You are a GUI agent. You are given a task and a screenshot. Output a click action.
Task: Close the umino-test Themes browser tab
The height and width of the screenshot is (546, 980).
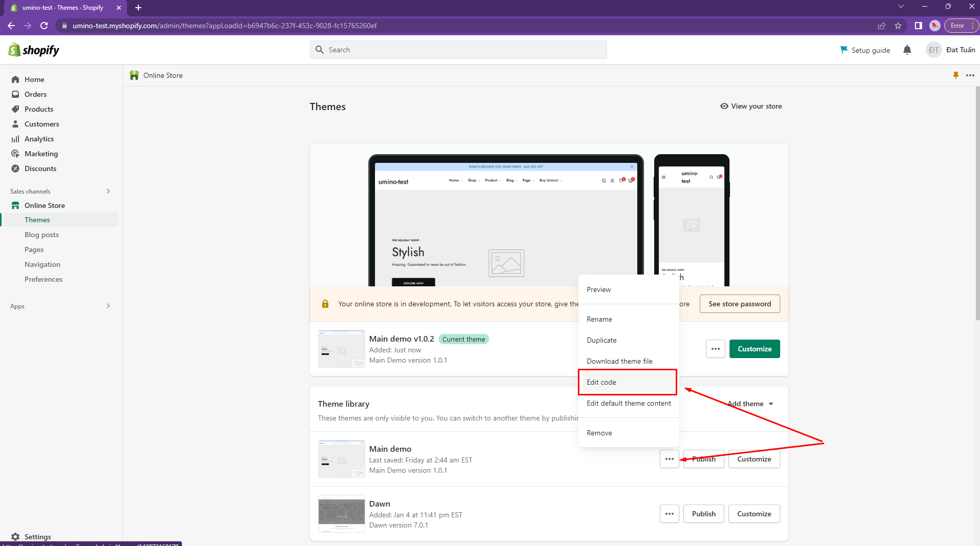click(x=119, y=8)
